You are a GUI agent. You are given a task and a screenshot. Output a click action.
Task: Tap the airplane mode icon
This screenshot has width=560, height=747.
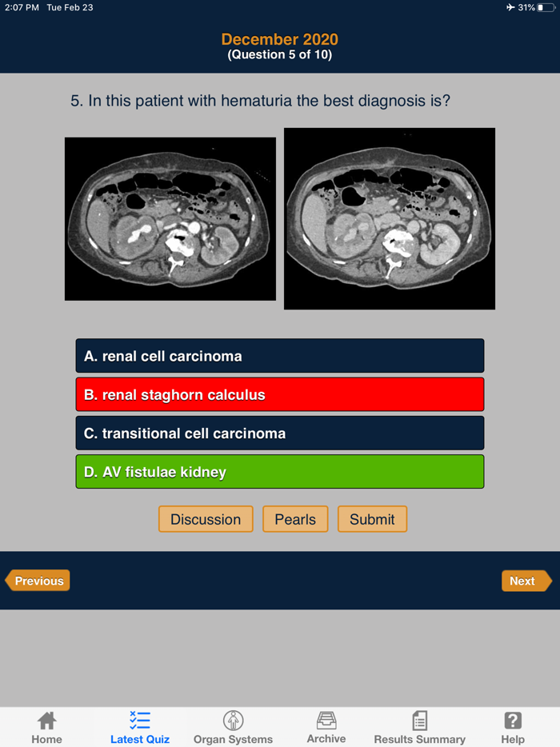tap(510, 7)
